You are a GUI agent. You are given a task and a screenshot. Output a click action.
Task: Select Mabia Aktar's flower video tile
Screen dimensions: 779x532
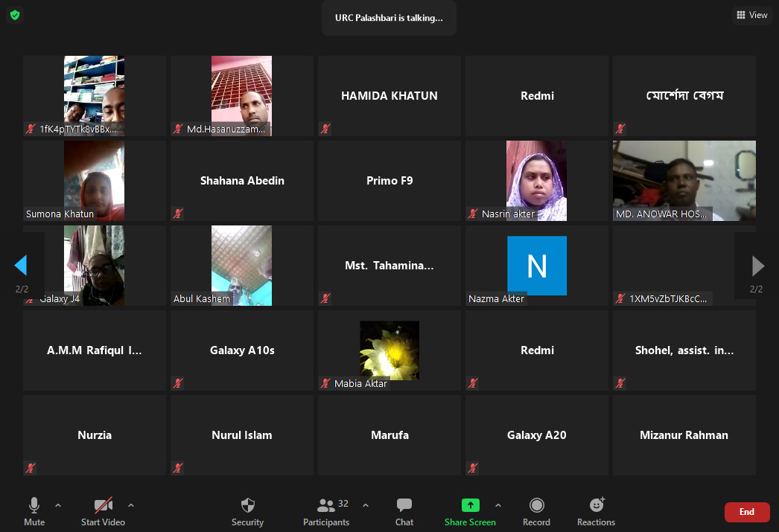[x=389, y=350]
